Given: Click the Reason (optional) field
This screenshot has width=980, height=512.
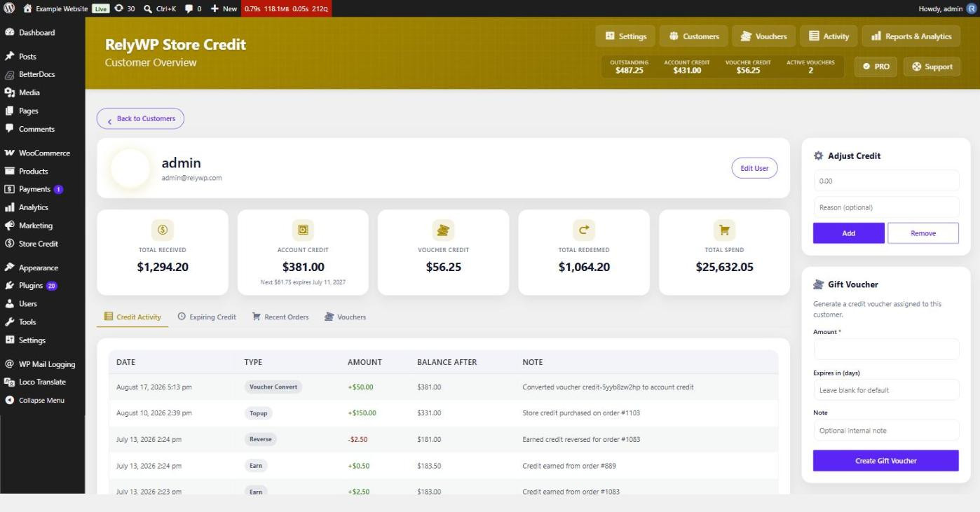Looking at the screenshot, I should point(886,207).
